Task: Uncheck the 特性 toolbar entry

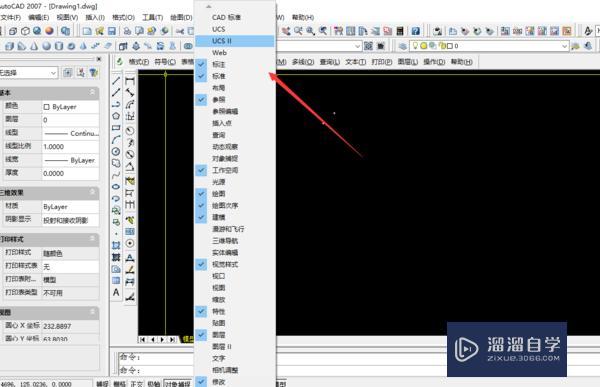Action: click(x=235, y=312)
